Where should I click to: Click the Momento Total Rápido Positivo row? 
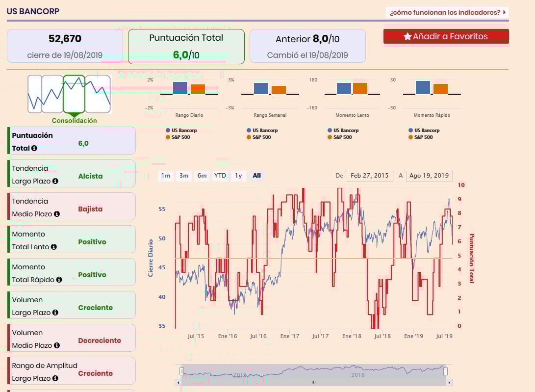72,272
